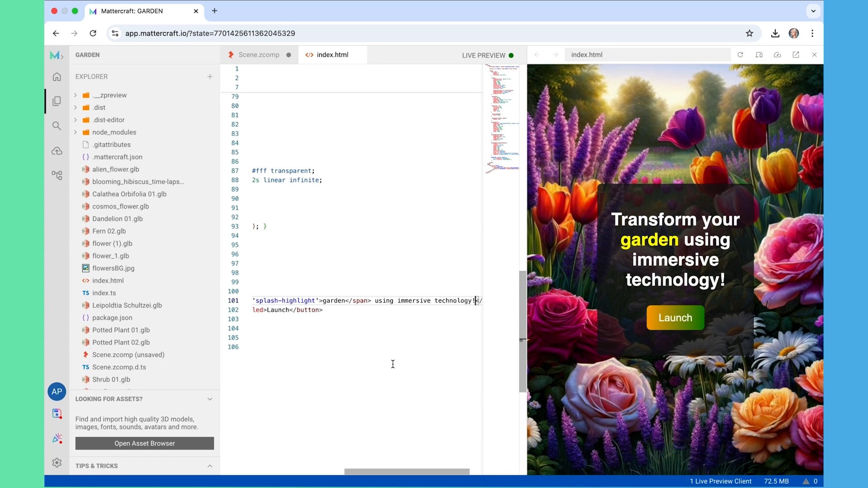Screen dimensions: 868x488
Task: Toggle the LIVE PREVIEW indicator
Action: point(488,55)
